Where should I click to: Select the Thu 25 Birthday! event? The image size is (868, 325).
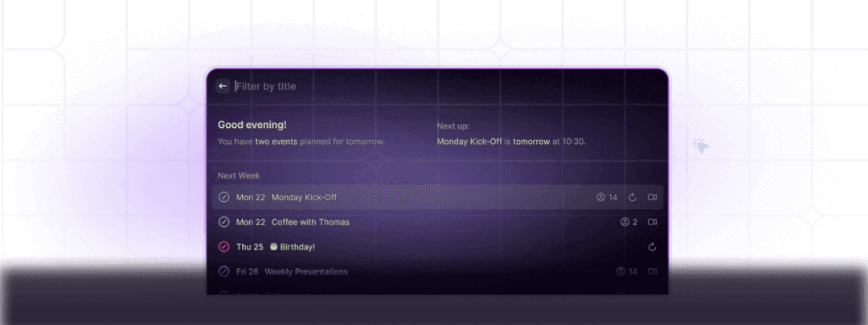293,247
